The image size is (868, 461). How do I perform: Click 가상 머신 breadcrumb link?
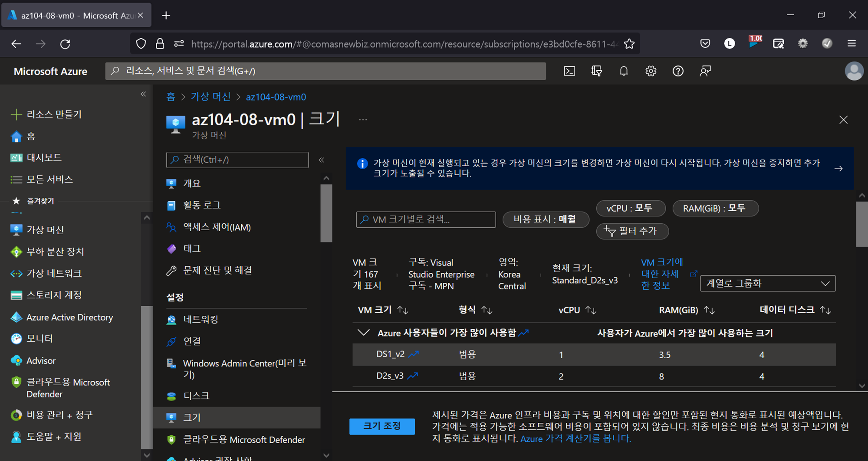(211, 97)
